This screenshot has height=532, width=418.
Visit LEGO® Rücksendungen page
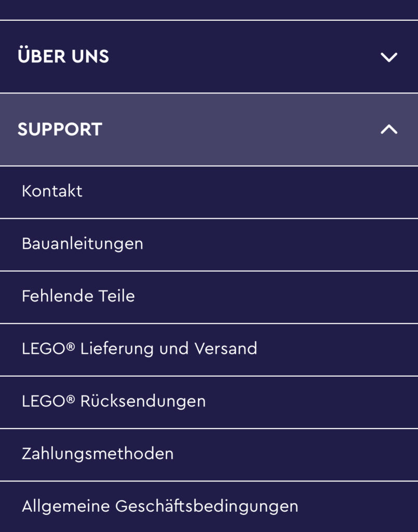pos(113,401)
